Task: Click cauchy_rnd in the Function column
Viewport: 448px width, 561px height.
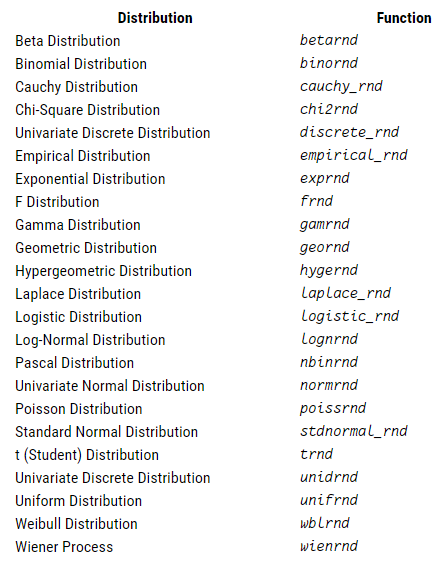Action: 341,87
